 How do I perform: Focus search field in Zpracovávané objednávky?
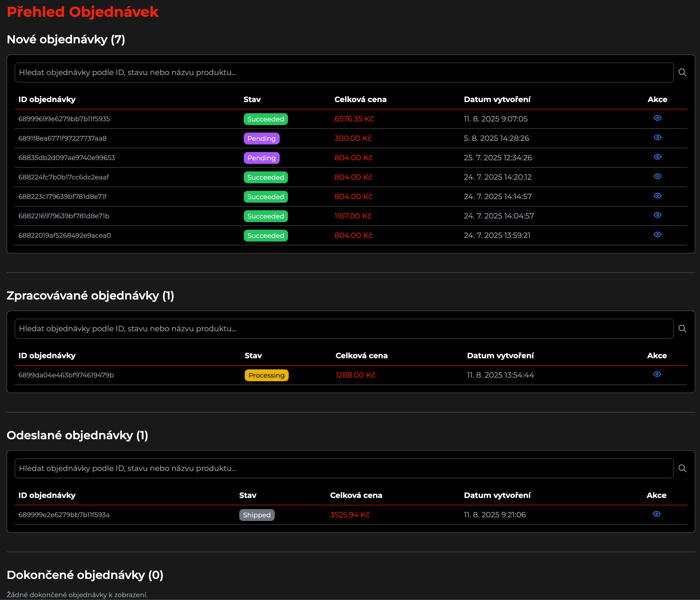pyautogui.click(x=344, y=329)
